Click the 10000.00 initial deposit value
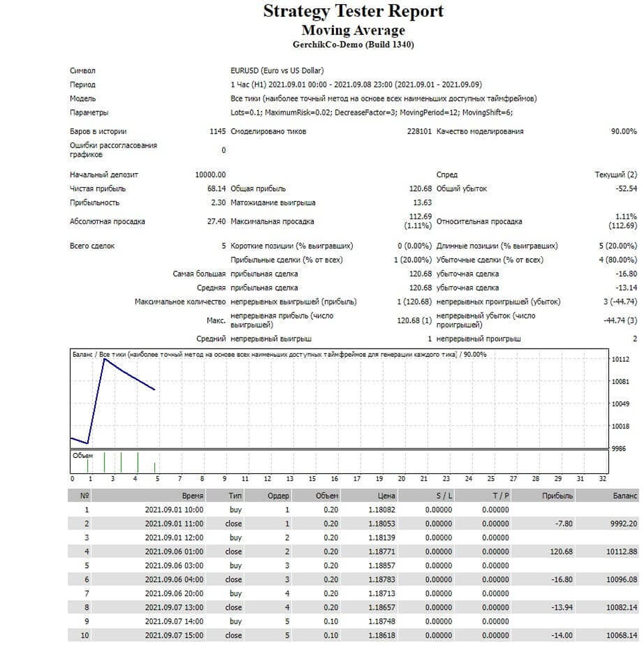The height and width of the screenshot is (645, 644). click(x=210, y=174)
